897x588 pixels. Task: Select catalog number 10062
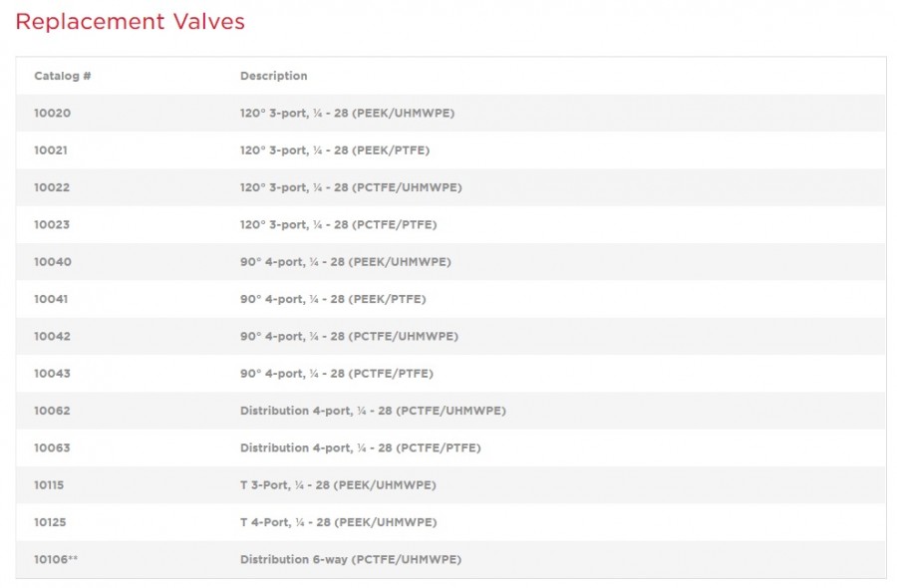(52, 411)
